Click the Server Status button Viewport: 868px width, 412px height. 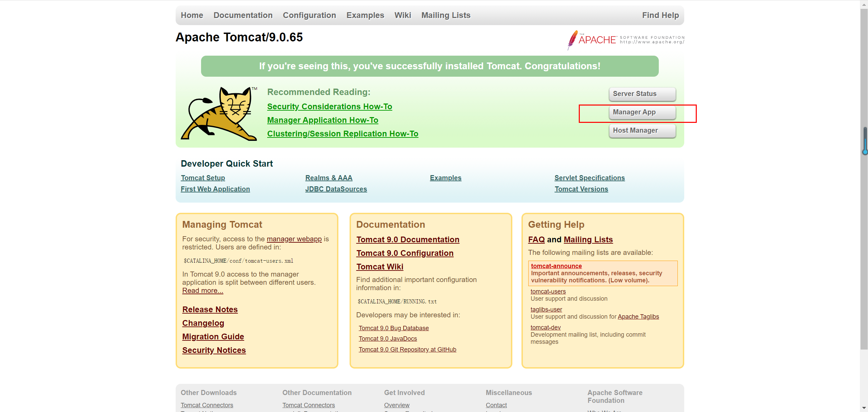pyautogui.click(x=642, y=94)
